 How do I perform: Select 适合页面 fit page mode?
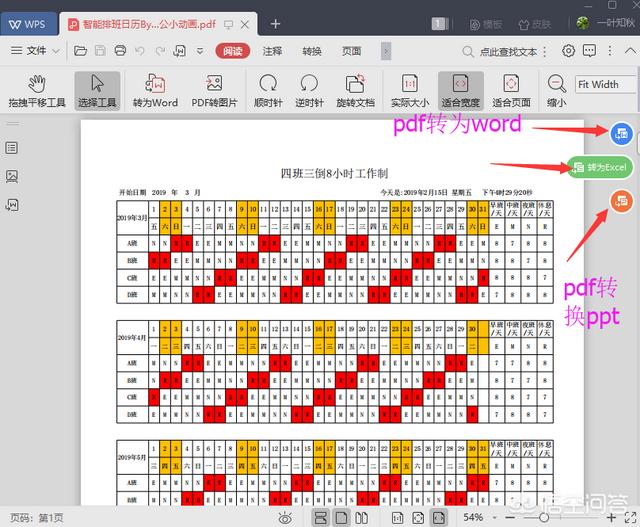click(x=511, y=91)
